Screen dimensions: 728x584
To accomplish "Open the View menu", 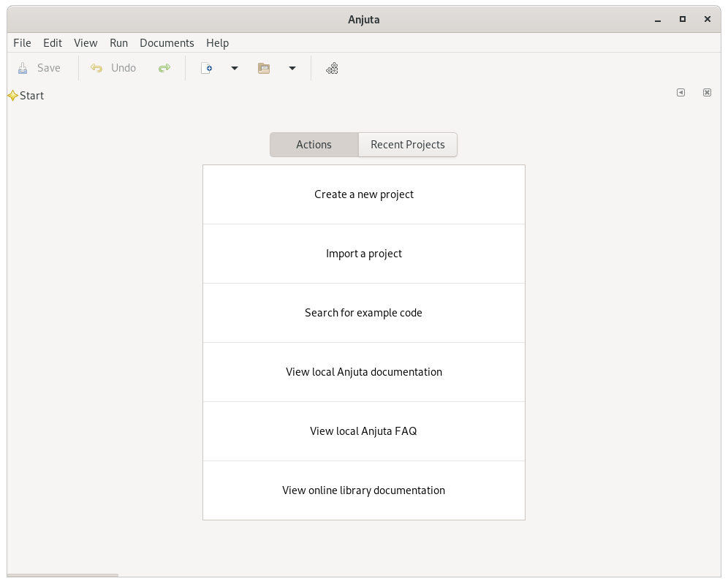I will coord(86,42).
